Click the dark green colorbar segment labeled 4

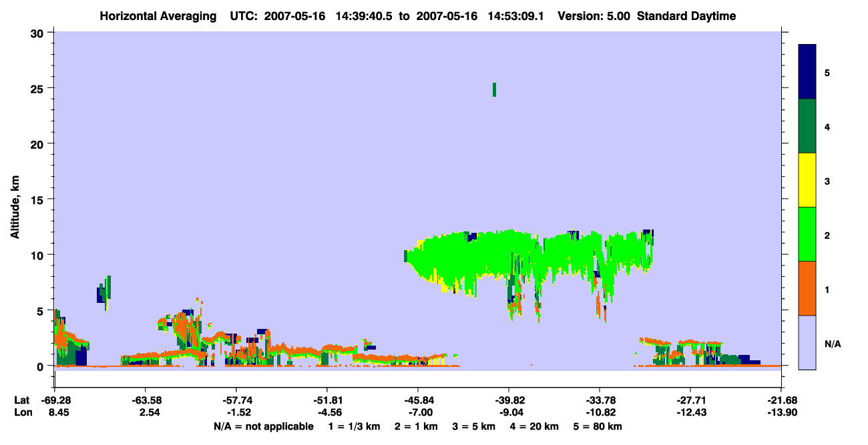coord(807,126)
